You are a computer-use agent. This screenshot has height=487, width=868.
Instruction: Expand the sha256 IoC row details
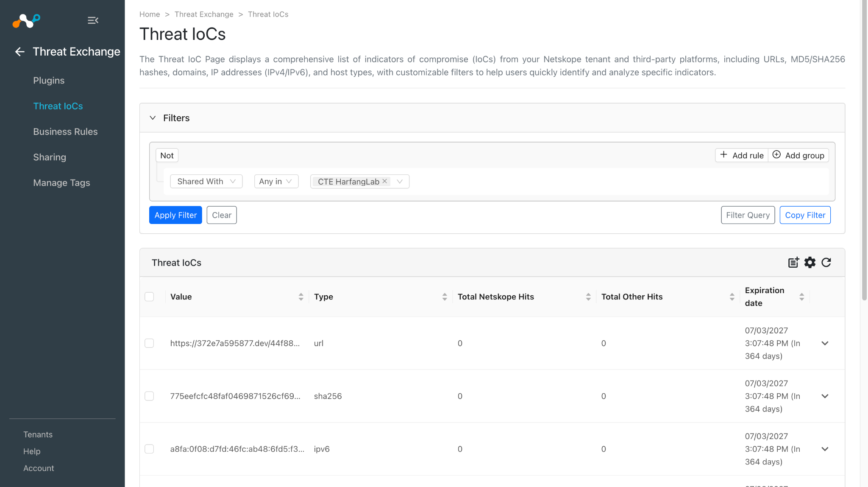coord(825,396)
